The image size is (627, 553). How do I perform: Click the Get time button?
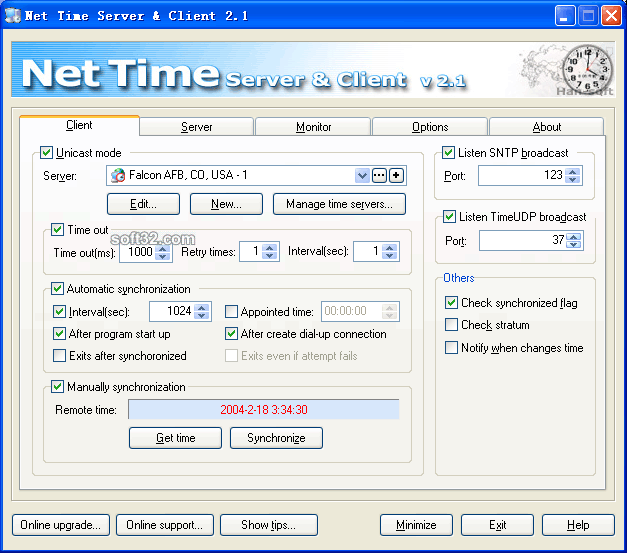pos(175,438)
